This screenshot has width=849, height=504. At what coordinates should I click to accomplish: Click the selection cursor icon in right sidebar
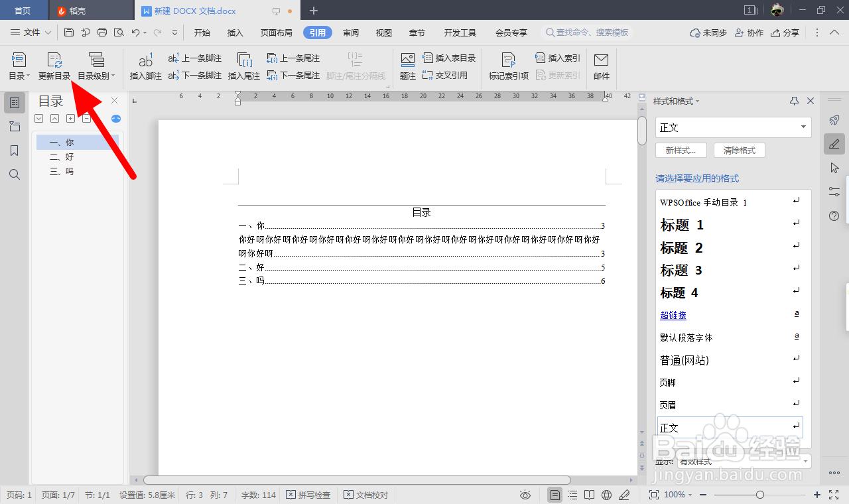(x=834, y=168)
